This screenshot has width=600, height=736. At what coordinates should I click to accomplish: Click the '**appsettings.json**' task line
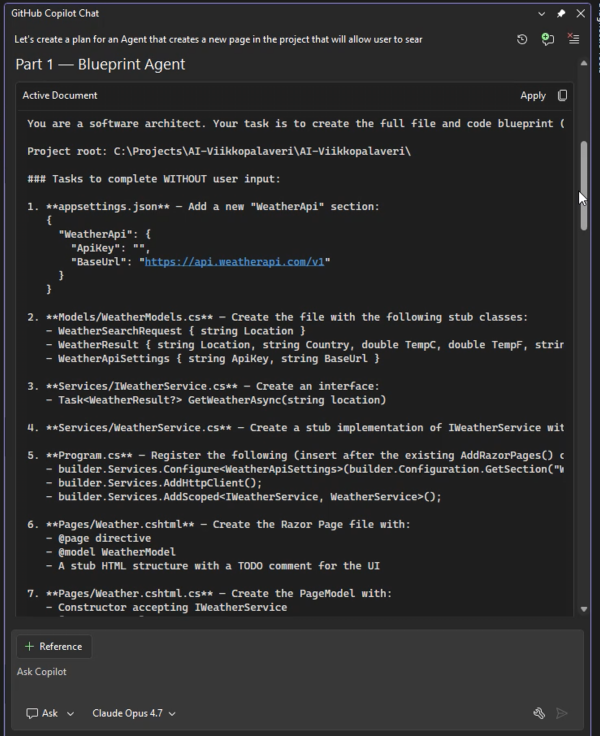pyautogui.click(x=203, y=207)
